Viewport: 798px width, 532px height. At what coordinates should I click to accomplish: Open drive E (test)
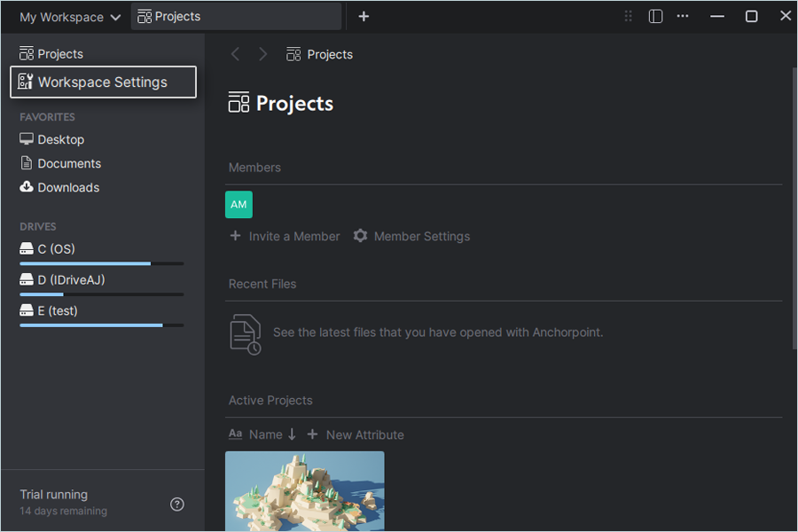click(49, 310)
